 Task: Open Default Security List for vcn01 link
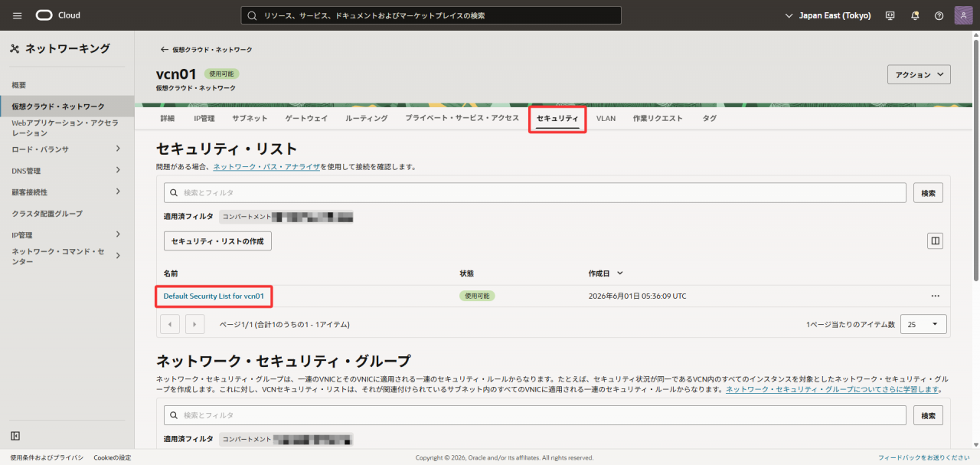214,296
